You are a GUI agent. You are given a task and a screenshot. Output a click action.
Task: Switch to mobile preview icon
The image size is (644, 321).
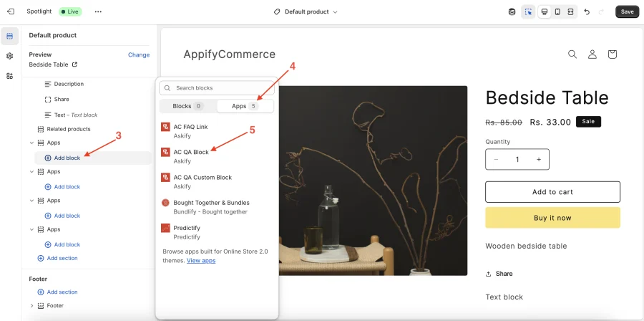click(x=557, y=12)
